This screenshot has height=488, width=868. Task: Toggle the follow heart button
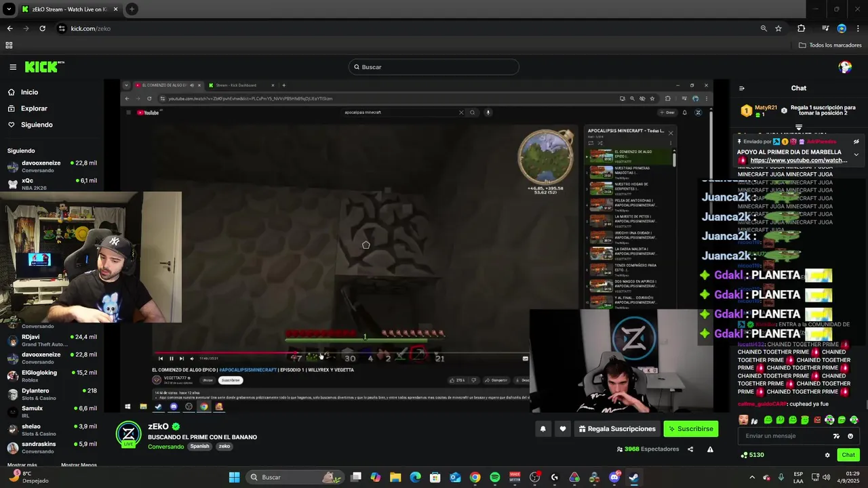pos(562,428)
